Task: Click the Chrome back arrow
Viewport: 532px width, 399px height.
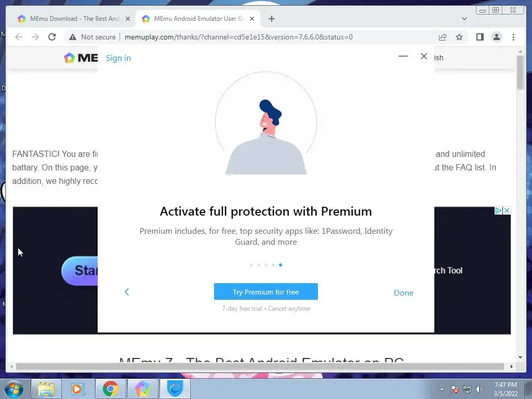Action: click(19, 37)
